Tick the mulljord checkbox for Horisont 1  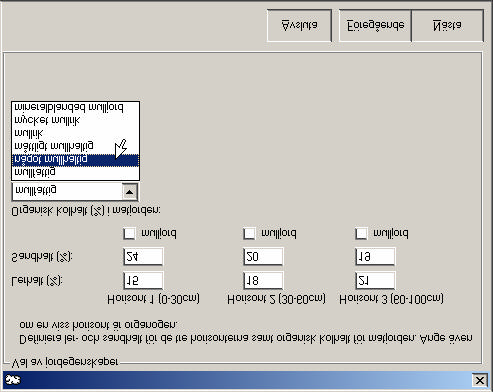[129, 233]
